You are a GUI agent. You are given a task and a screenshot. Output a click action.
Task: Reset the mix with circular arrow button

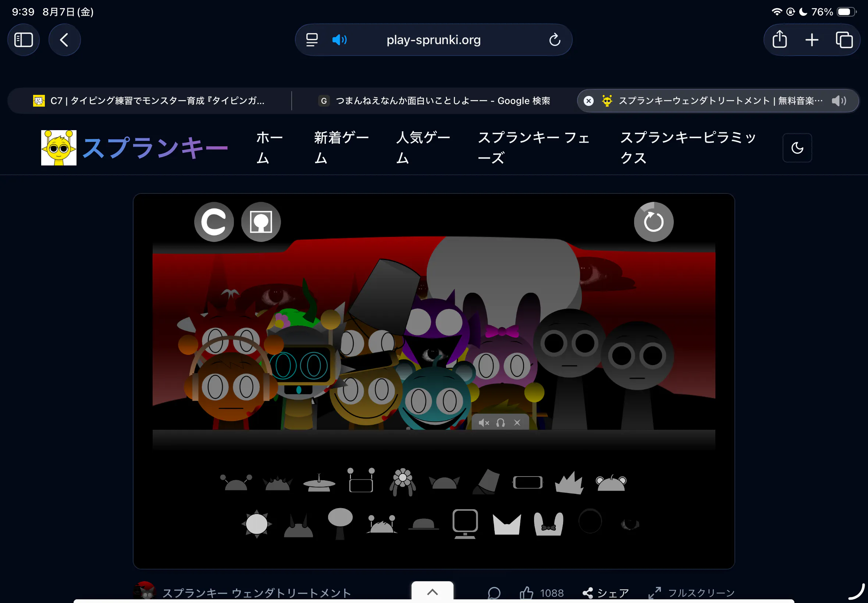click(x=653, y=222)
